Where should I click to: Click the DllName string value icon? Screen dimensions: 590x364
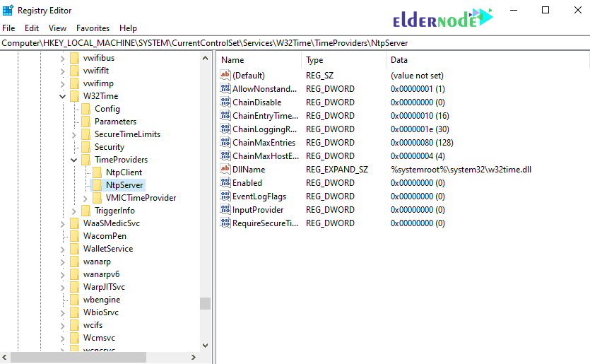(x=226, y=170)
